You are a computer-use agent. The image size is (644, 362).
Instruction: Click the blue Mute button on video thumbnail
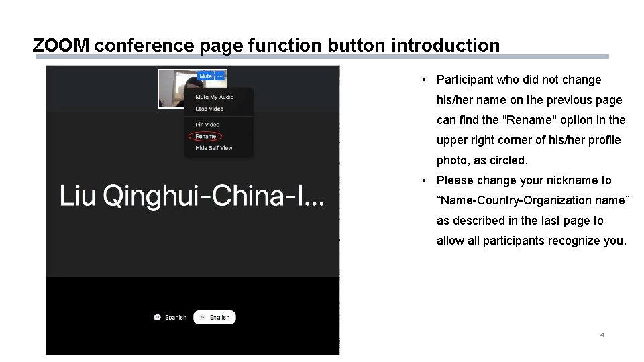tap(205, 76)
